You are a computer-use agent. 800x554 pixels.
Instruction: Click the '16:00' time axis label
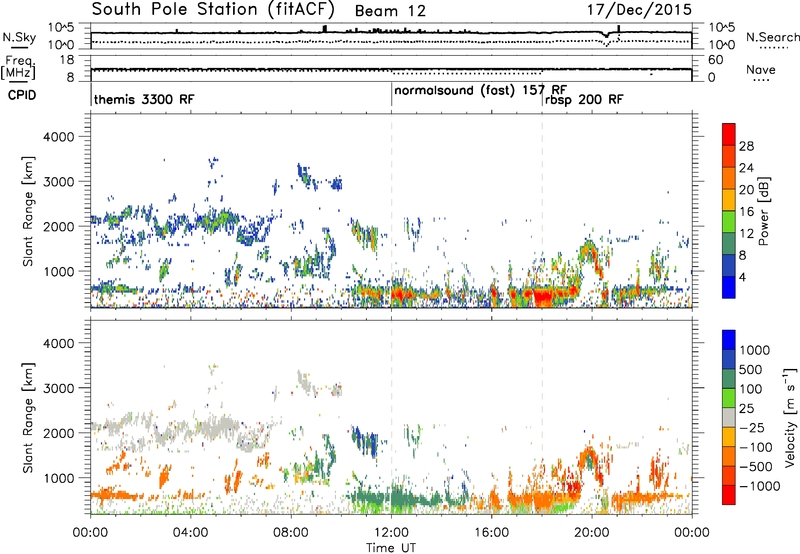point(491,533)
